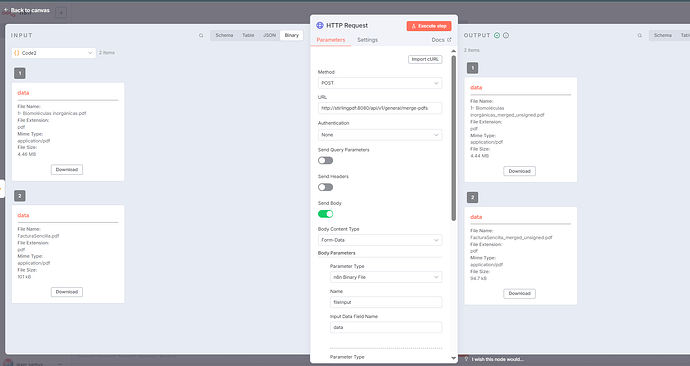Switch to the Parameters tab
Screen dimensions: 690x366
(331, 40)
